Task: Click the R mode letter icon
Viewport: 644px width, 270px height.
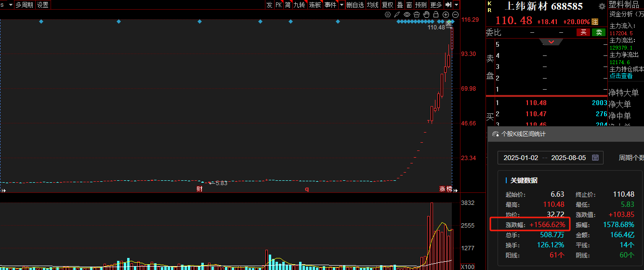Action: tap(490, 10)
